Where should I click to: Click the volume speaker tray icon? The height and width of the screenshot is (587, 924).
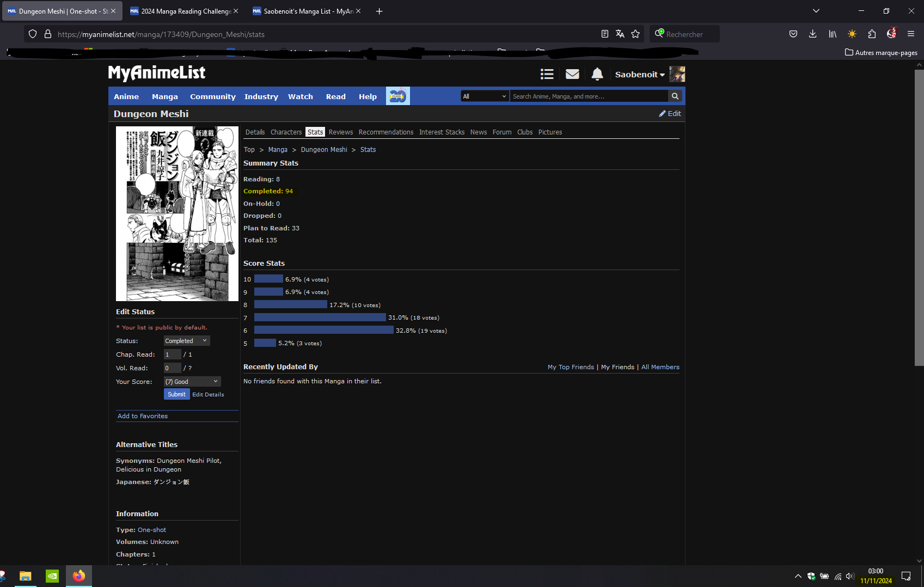click(x=850, y=576)
